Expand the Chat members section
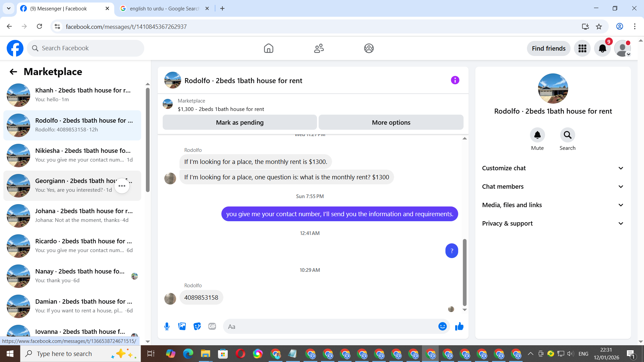The width and height of the screenshot is (644, 362). 553,187
